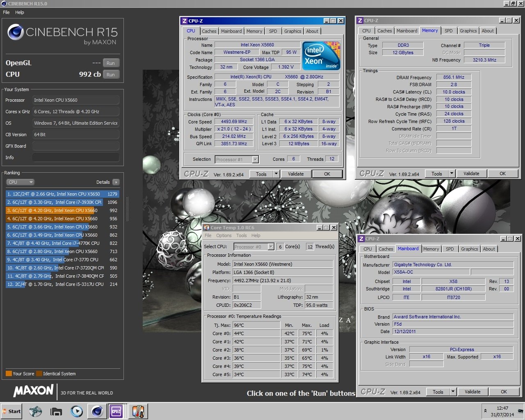Click the Core Voltage value '1.392 V'
Image resolution: width=525 pixels, height=420 pixels.
286,67
